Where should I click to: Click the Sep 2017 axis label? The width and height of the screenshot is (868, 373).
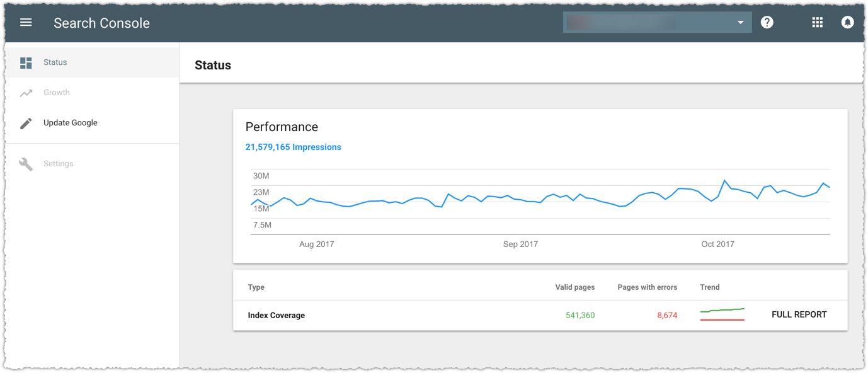(x=520, y=244)
